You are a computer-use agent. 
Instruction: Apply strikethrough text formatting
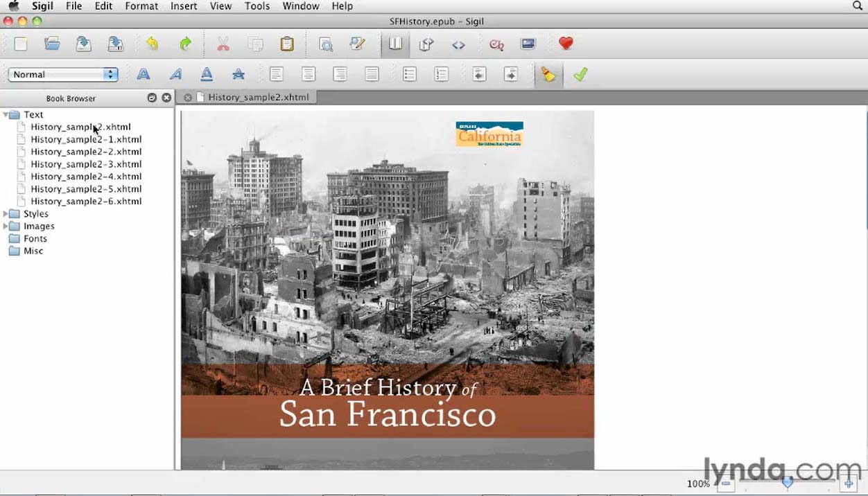coord(238,75)
